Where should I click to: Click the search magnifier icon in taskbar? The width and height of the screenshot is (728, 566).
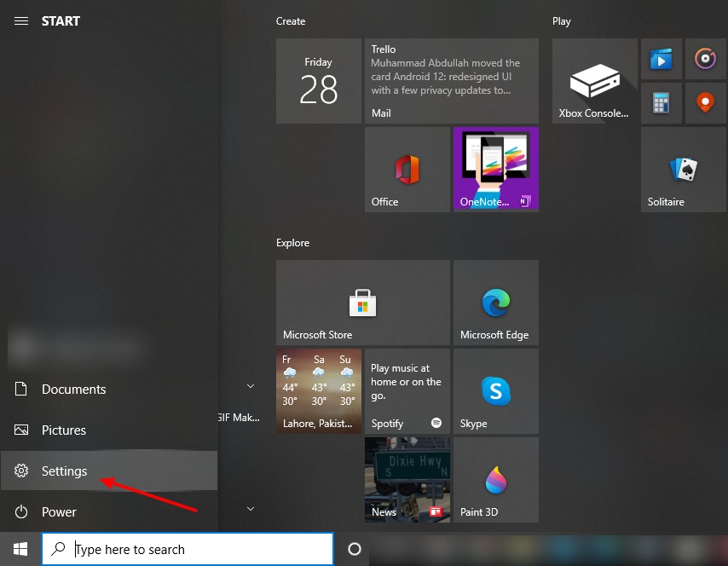(58, 549)
